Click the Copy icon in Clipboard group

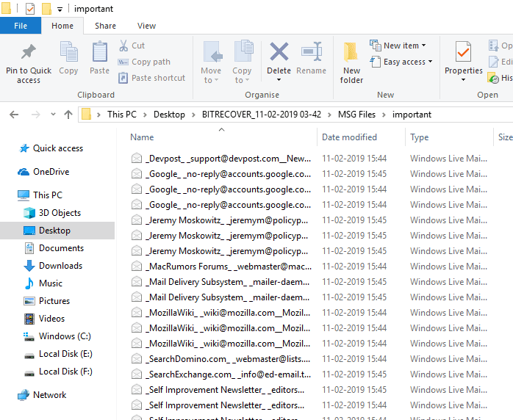tap(68, 51)
